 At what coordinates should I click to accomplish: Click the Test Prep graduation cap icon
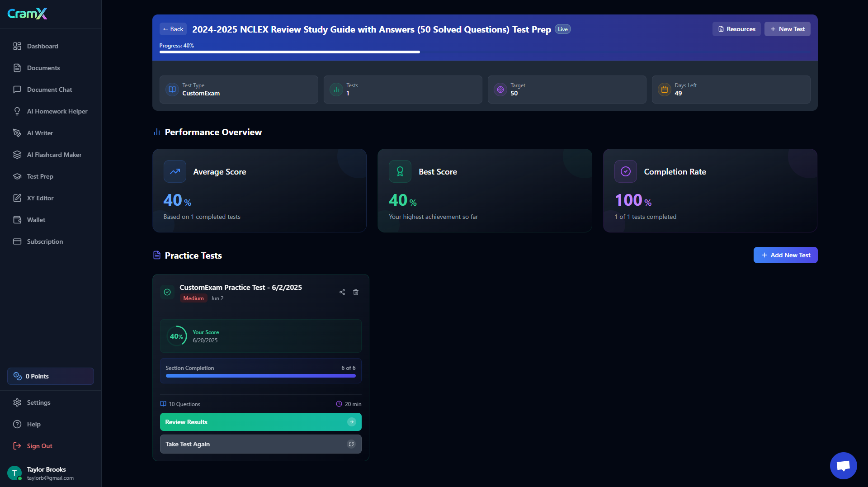(17, 176)
